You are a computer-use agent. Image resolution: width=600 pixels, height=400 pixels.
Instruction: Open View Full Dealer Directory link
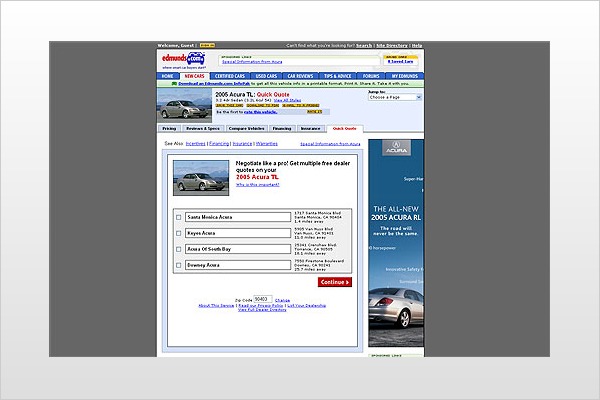coord(262,310)
